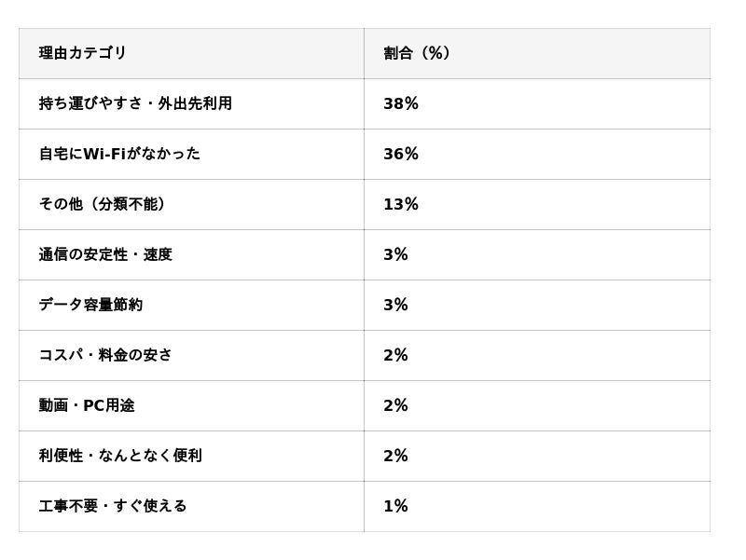The width and height of the screenshot is (746, 560).
Task: Select the その他（分類不能） cell
Action: point(103,204)
